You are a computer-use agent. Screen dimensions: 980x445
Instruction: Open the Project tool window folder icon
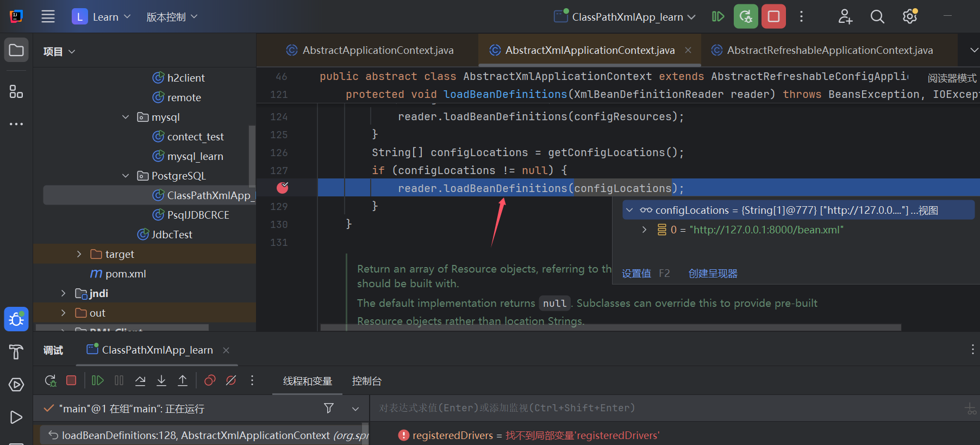(x=16, y=51)
